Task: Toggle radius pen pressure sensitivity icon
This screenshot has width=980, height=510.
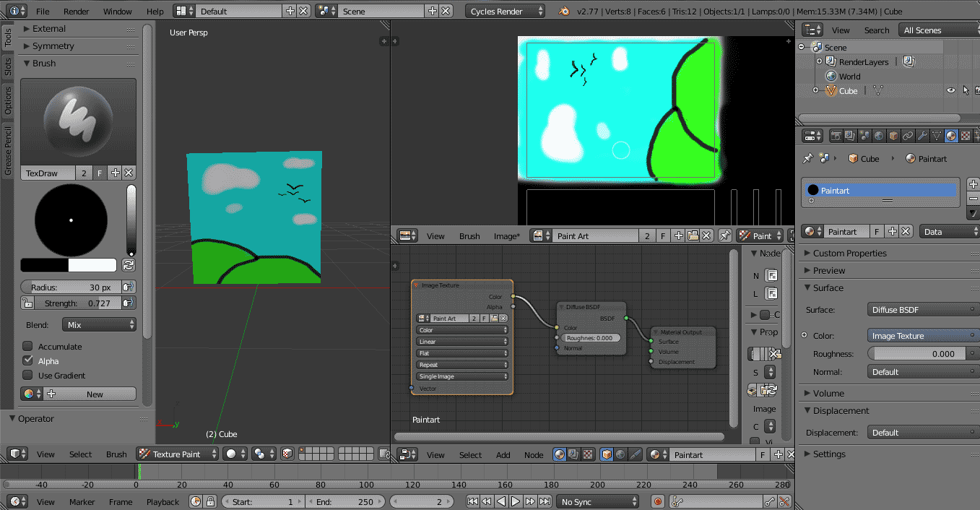Action: point(128,287)
